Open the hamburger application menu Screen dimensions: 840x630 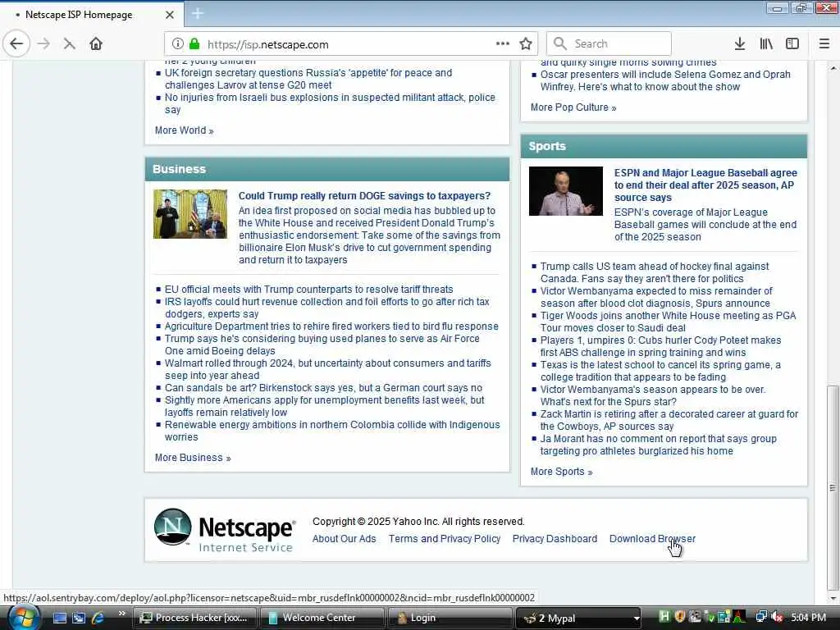(824, 44)
